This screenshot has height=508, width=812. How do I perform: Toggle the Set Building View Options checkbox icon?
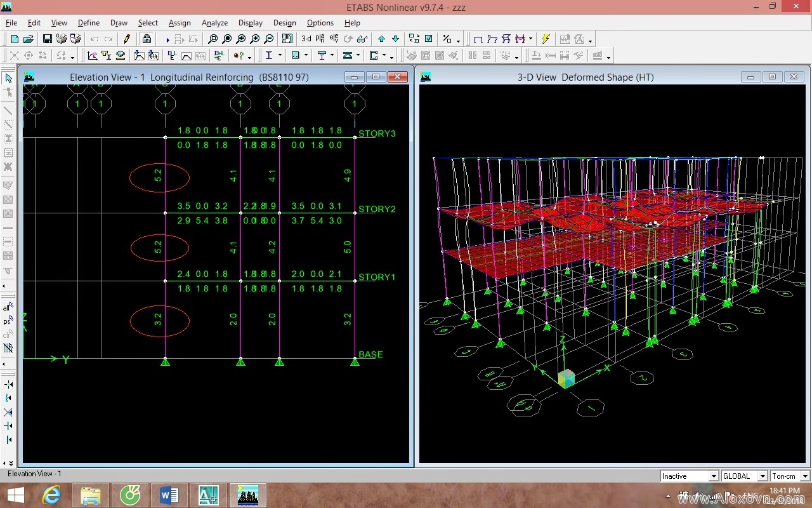429,39
